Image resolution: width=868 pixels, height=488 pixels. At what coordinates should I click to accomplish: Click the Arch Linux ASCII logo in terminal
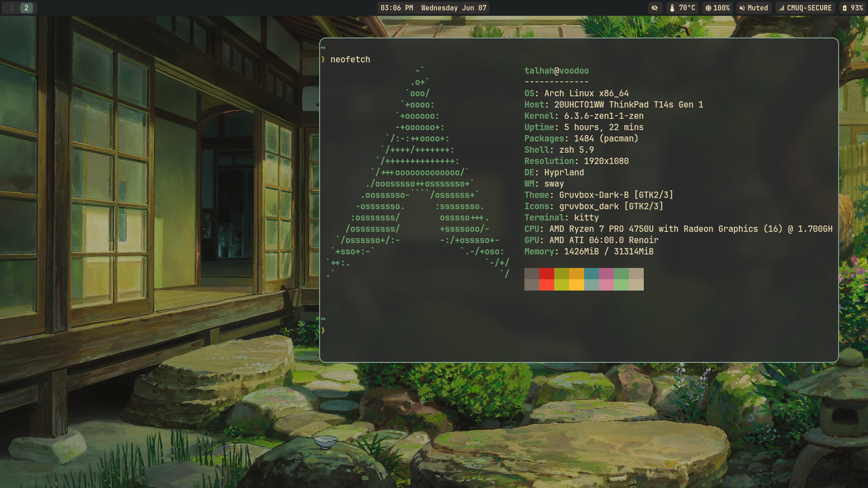point(418,172)
